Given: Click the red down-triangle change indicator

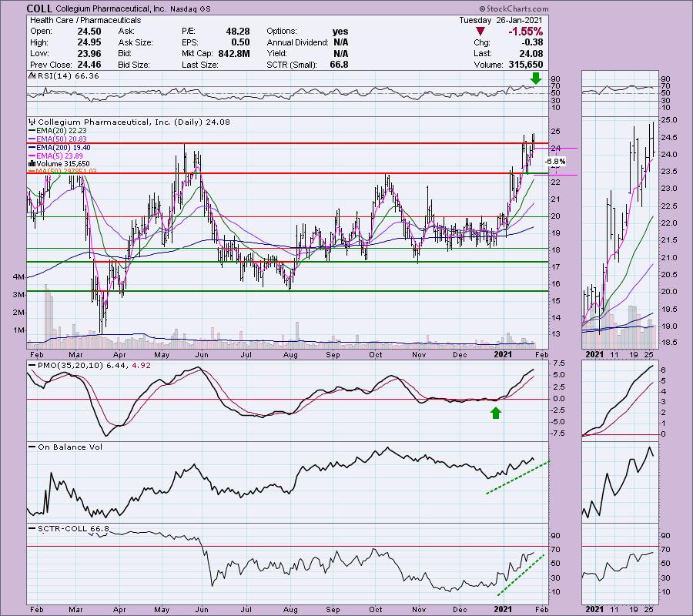Looking at the screenshot, I should (x=480, y=32).
